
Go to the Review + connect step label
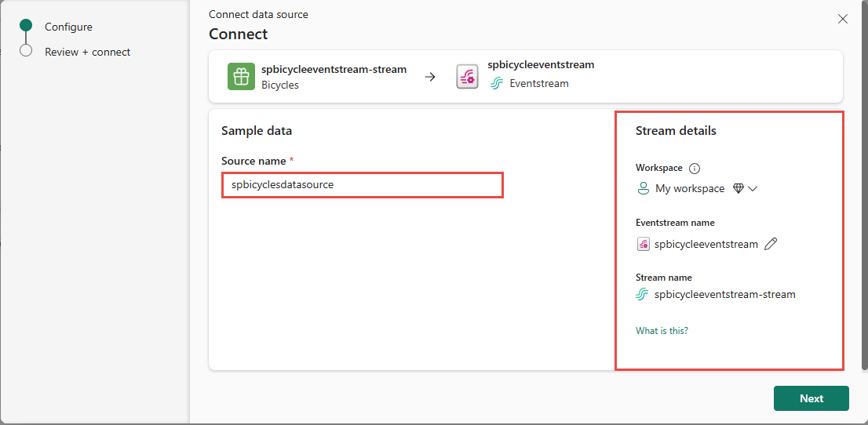click(87, 52)
